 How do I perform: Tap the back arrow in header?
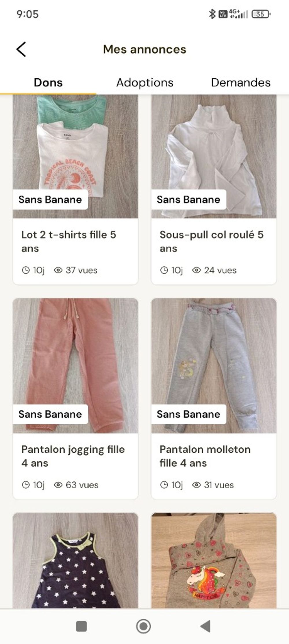pos(21,49)
